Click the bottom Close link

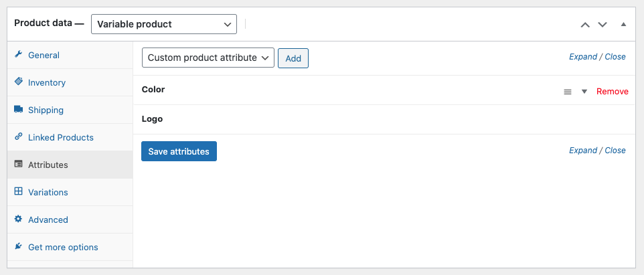pyautogui.click(x=615, y=151)
